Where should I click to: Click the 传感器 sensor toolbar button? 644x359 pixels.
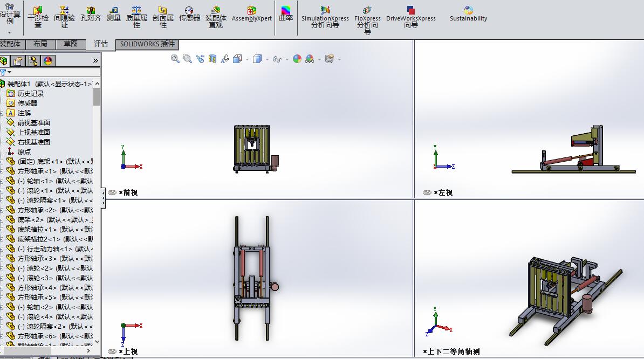pyautogui.click(x=189, y=14)
